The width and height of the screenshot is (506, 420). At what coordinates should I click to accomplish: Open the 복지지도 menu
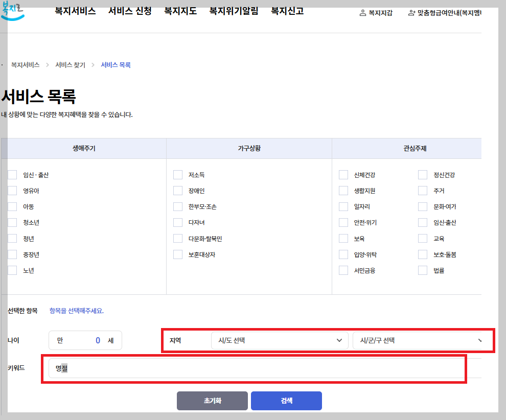(180, 11)
